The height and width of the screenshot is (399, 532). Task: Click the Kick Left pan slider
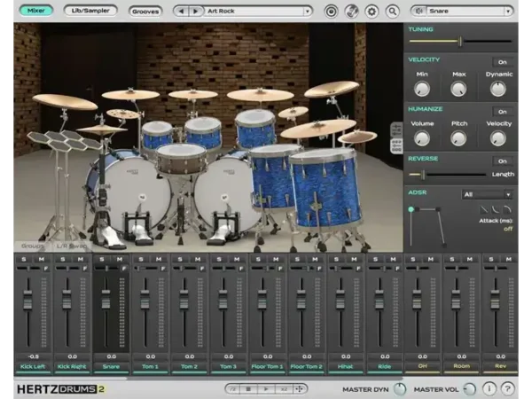click(28, 269)
